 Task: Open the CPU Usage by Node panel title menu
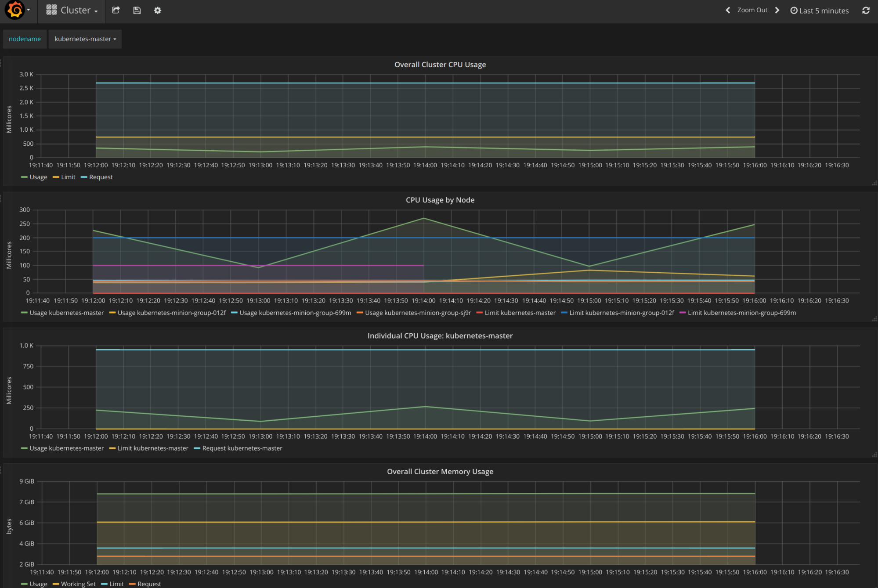click(440, 200)
